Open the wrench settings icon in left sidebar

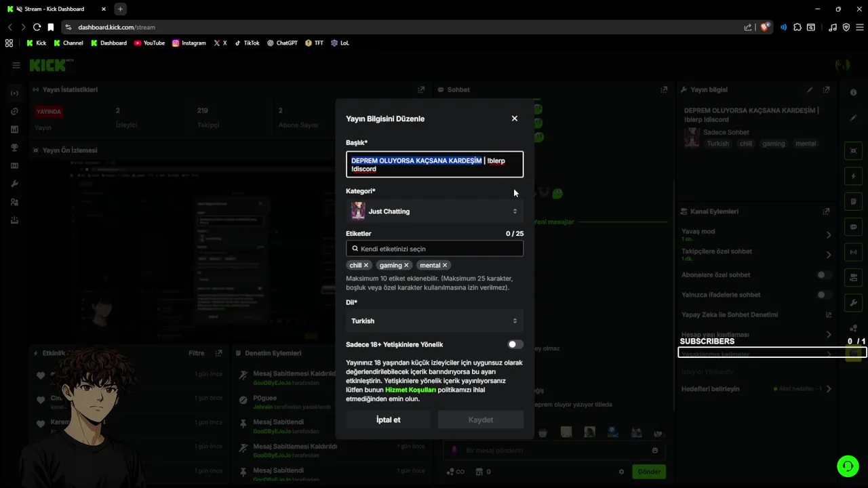point(14,184)
